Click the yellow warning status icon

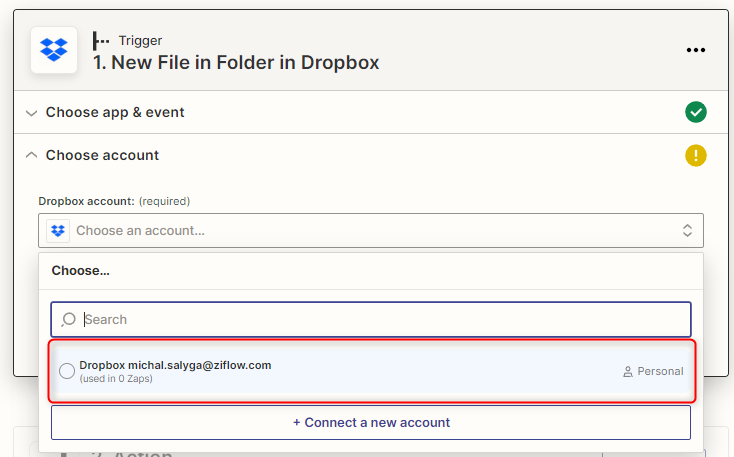tap(696, 155)
